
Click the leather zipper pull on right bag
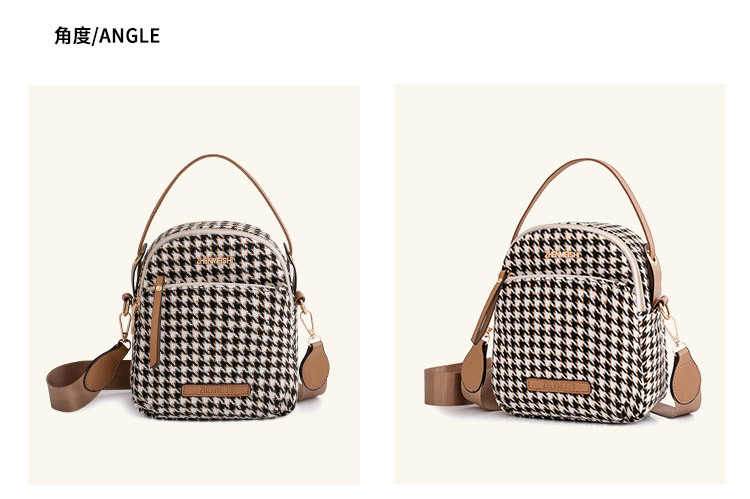[488, 306]
